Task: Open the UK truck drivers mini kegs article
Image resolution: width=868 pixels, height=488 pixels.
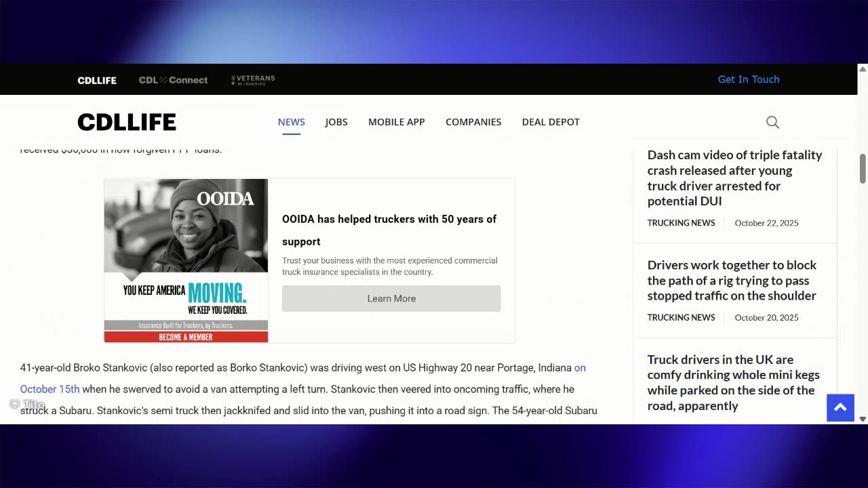Action: pos(733,382)
